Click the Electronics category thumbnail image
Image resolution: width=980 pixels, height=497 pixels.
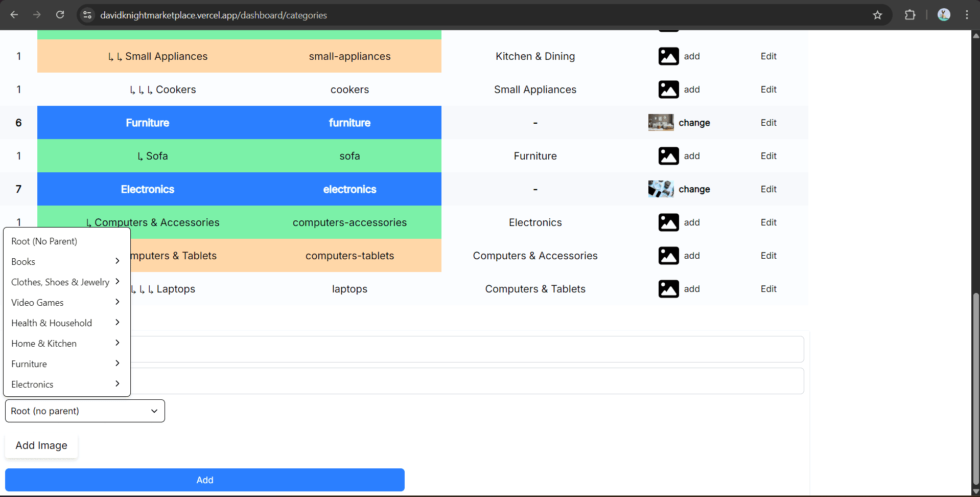click(x=661, y=189)
